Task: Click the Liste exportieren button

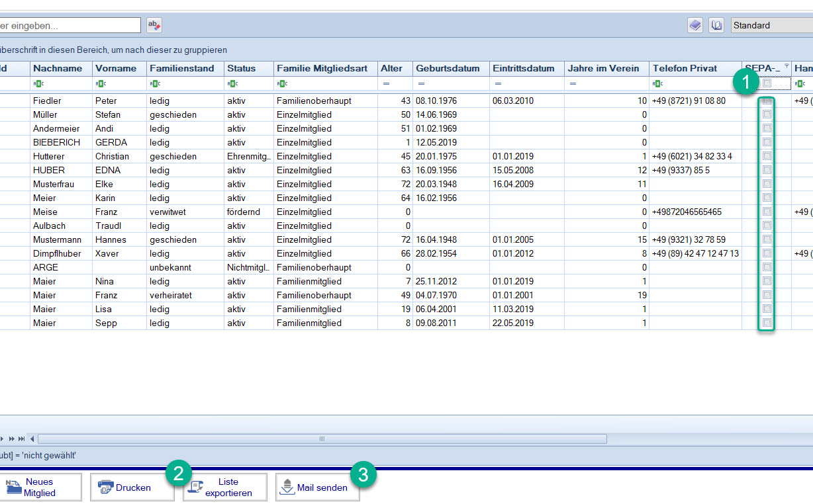Action: click(225, 487)
